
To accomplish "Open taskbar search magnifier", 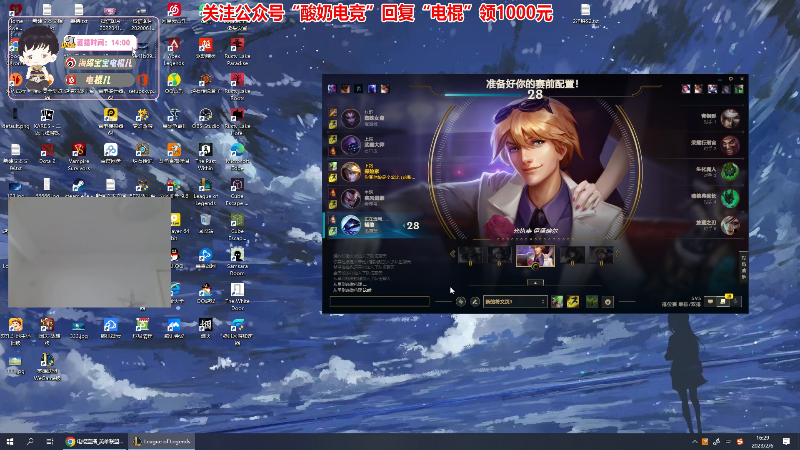I will click(x=30, y=441).
